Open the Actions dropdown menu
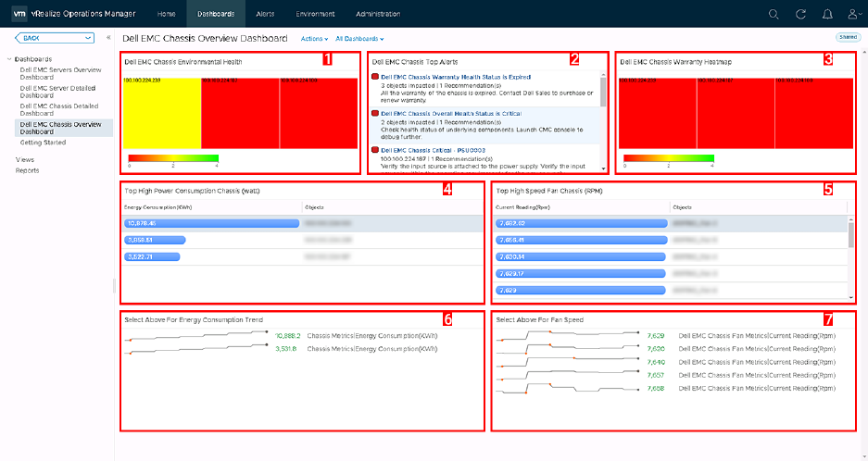The width and height of the screenshot is (868, 461). click(x=314, y=39)
